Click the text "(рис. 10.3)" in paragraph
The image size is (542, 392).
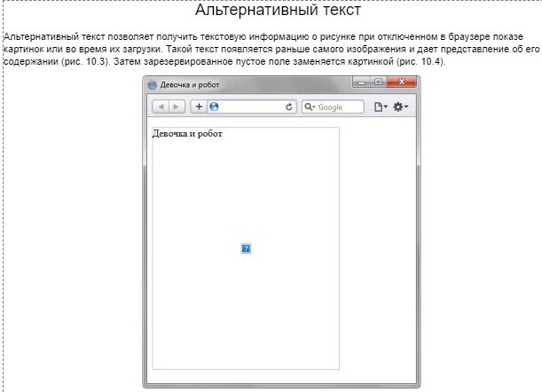tap(86, 62)
